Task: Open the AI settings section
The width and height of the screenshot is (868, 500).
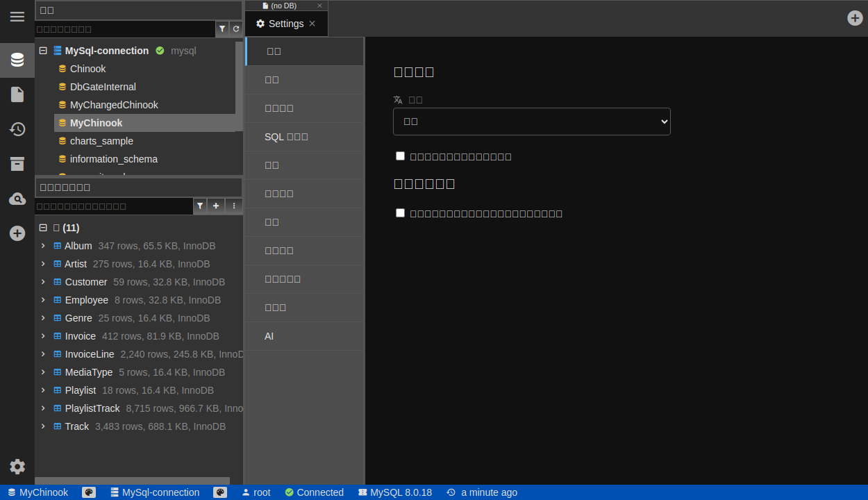Action: [269, 336]
